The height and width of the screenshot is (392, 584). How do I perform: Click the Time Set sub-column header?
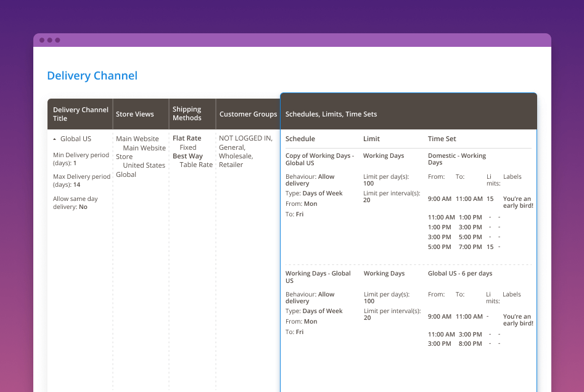pos(442,139)
